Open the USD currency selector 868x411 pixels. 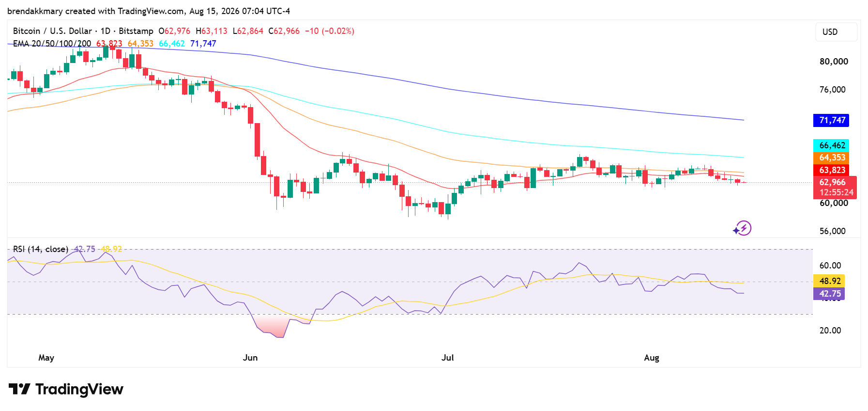836,32
